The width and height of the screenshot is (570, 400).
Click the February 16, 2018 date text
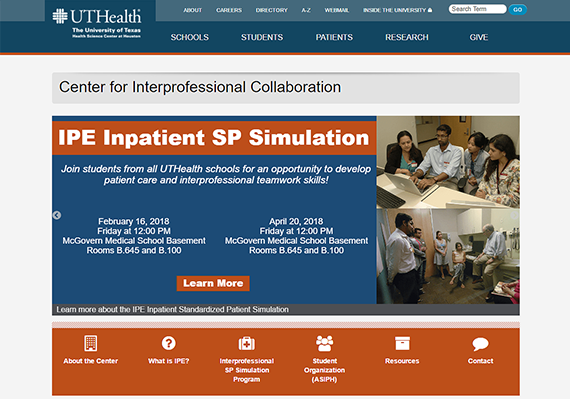[134, 221]
